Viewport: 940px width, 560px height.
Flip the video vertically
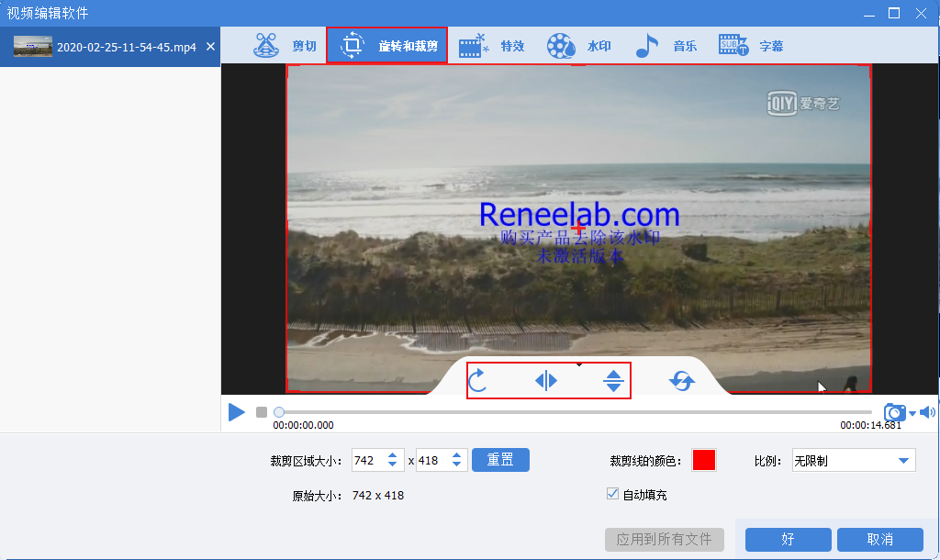click(613, 380)
